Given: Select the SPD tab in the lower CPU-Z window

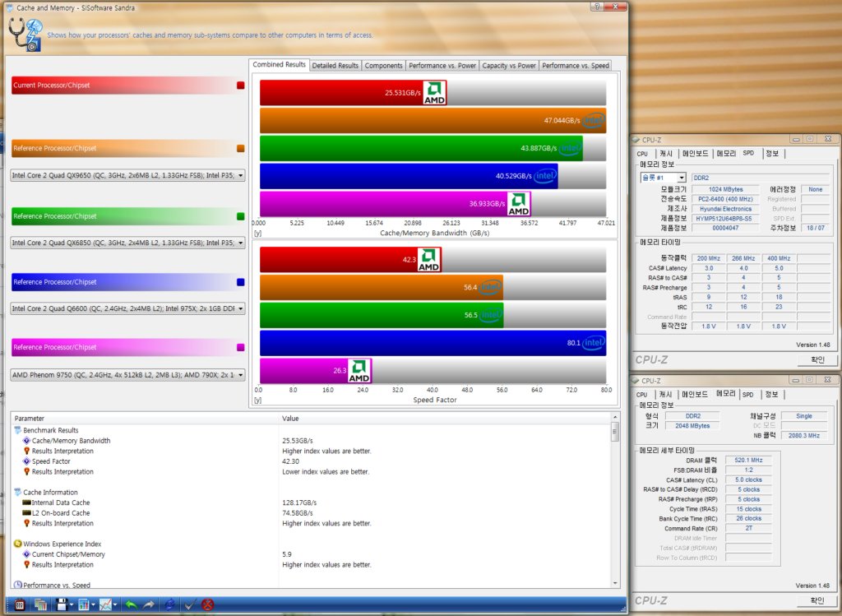Looking at the screenshot, I should click(x=748, y=395).
